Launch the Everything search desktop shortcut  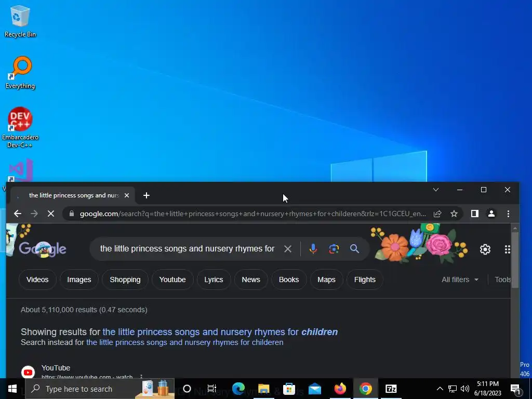click(x=20, y=73)
